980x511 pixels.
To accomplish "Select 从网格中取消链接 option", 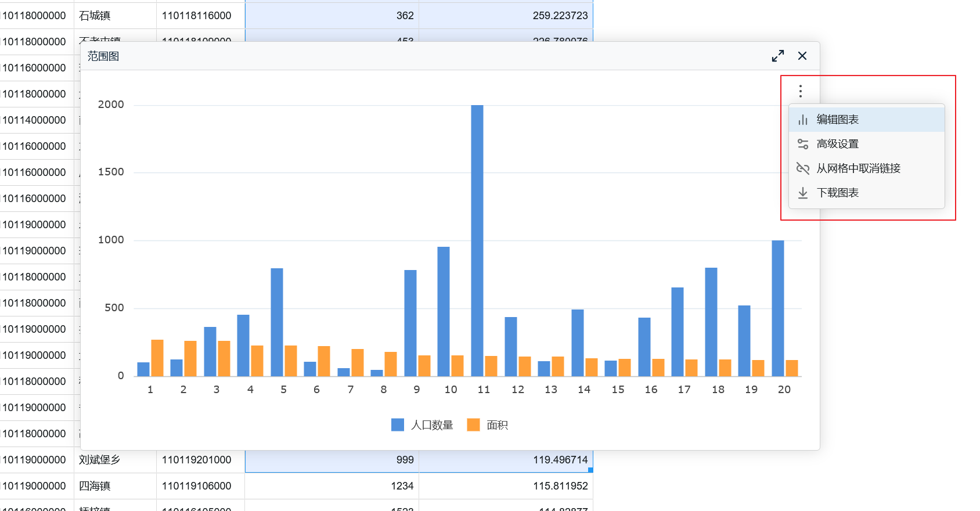I will 858,168.
